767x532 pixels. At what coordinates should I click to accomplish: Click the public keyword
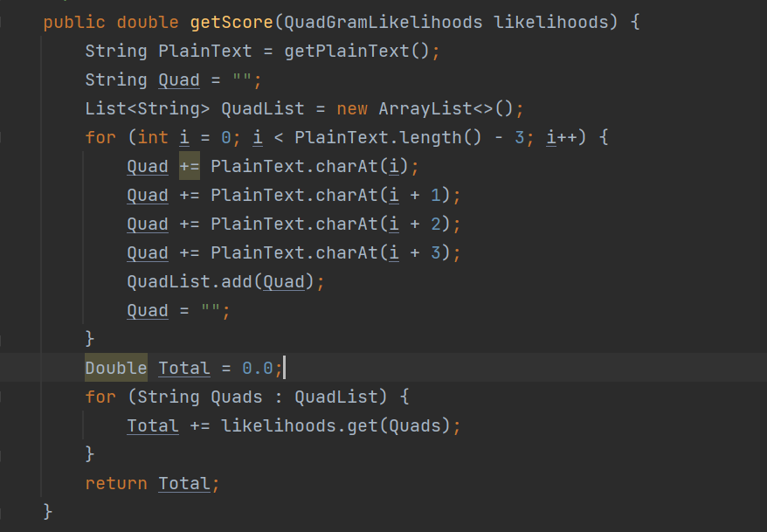[x=74, y=23]
